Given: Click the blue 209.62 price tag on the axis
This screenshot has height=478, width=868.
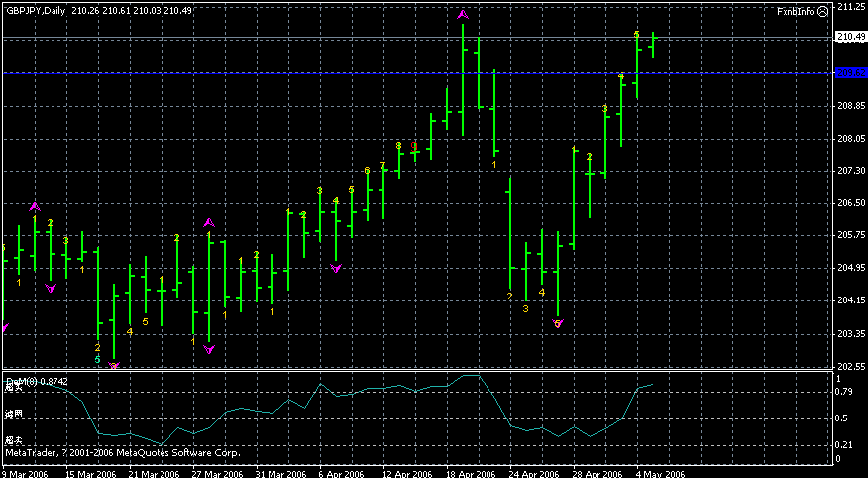Looking at the screenshot, I should coord(850,73).
